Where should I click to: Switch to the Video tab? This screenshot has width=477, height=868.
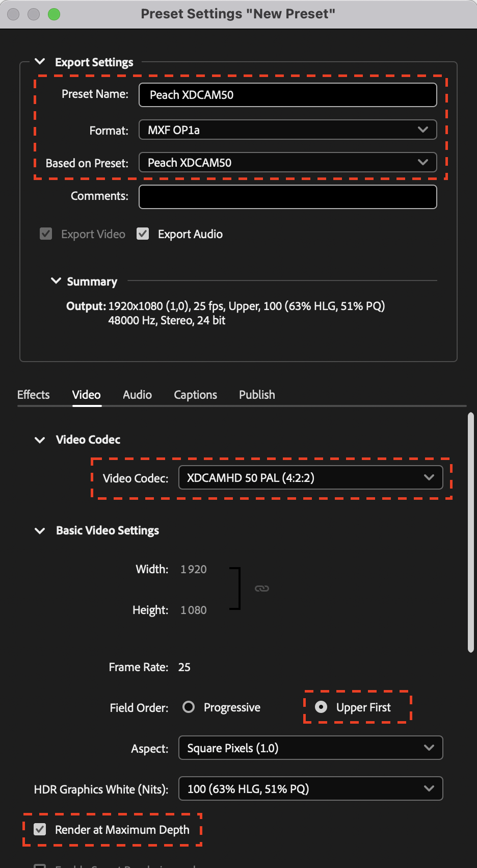click(x=87, y=395)
